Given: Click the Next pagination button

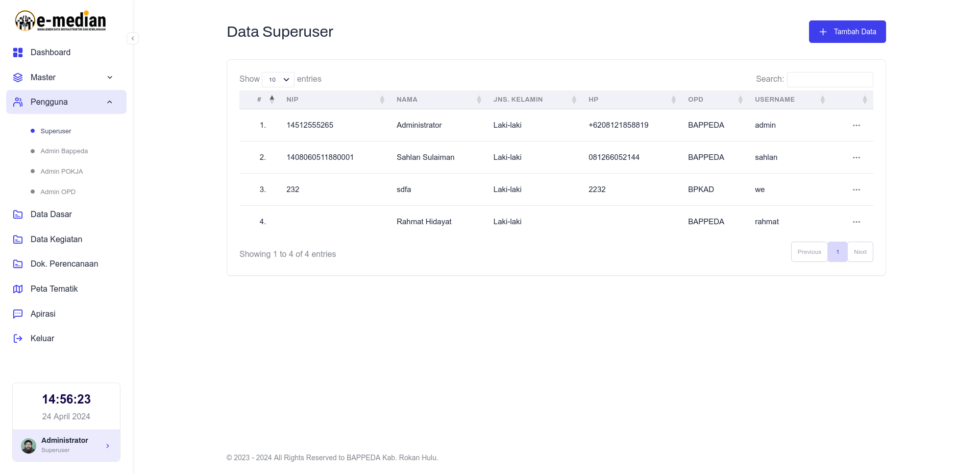Looking at the screenshot, I should (860, 252).
